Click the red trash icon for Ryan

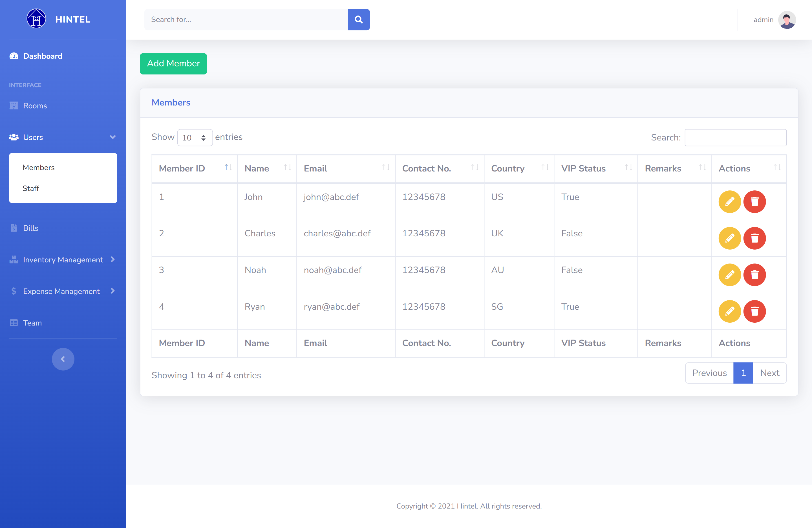(x=754, y=311)
